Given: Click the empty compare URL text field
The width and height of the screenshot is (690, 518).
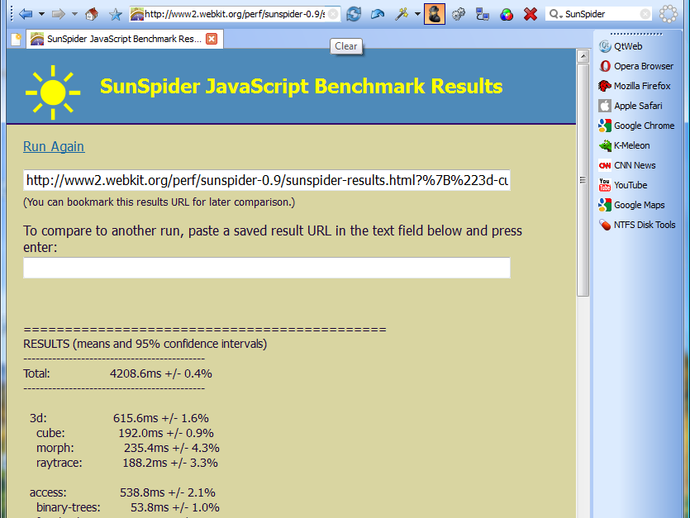Looking at the screenshot, I should [267, 268].
